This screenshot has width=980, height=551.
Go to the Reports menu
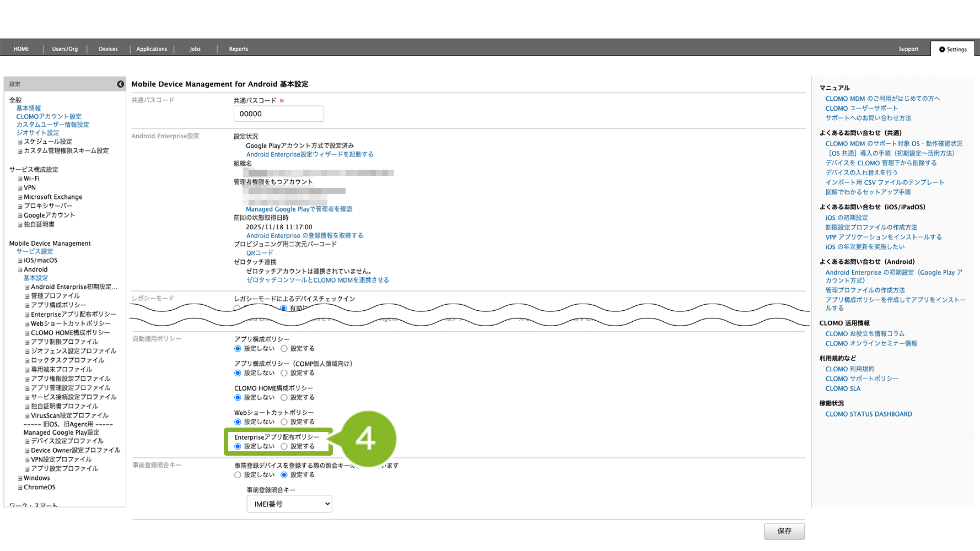coord(238,49)
